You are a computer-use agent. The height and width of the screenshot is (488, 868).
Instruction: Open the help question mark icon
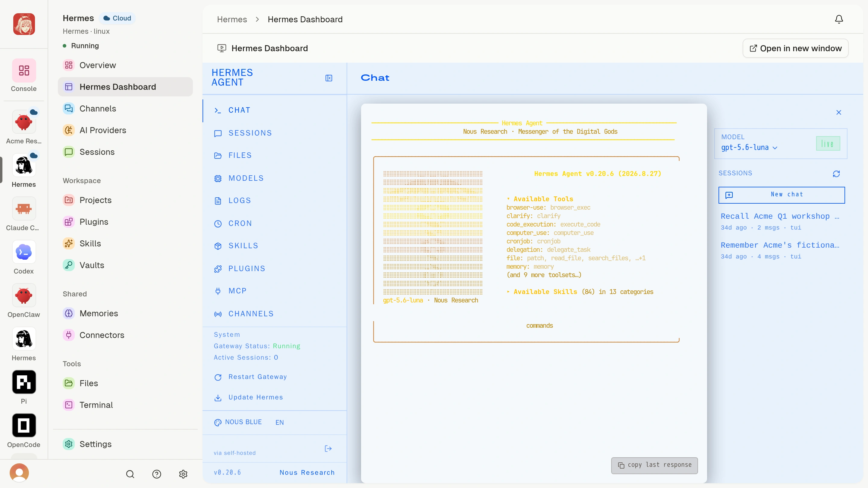157,474
